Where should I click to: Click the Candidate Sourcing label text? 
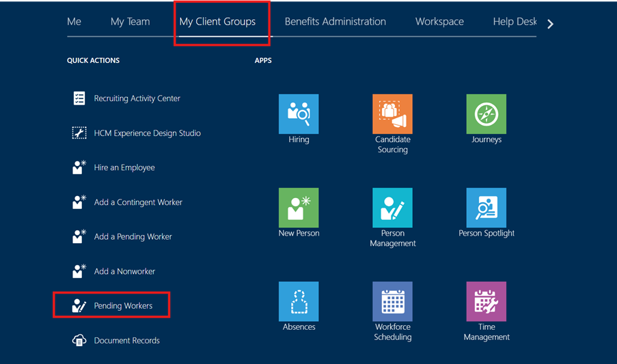[x=393, y=144]
